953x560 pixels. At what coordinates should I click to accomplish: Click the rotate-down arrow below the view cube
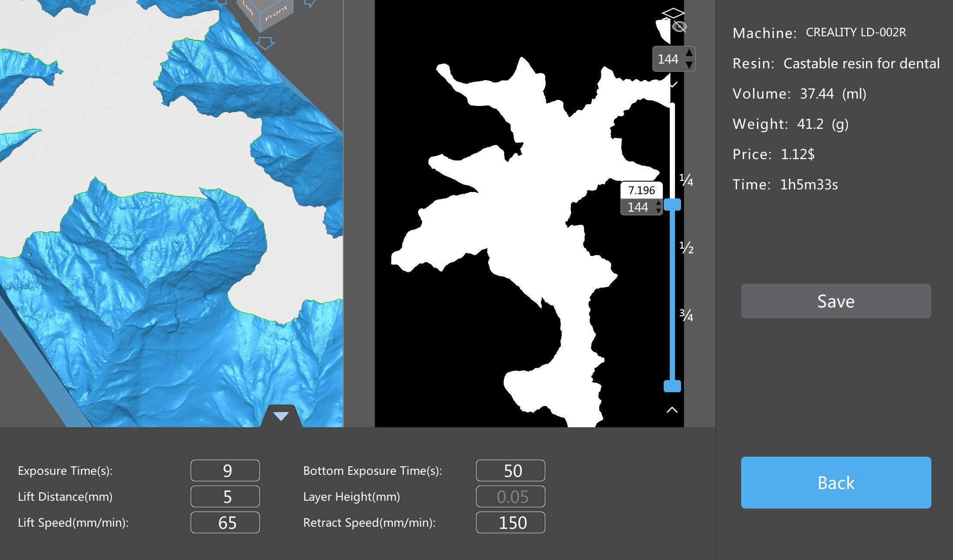click(x=265, y=43)
